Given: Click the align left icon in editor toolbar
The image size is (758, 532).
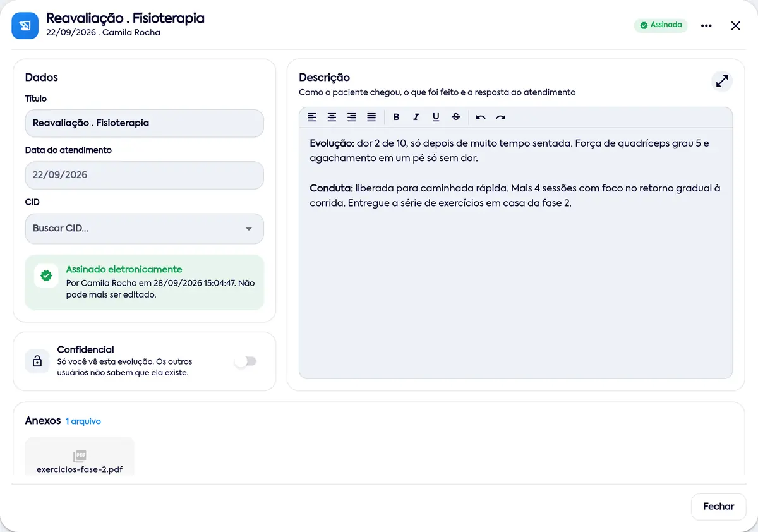Looking at the screenshot, I should (x=312, y=117).
